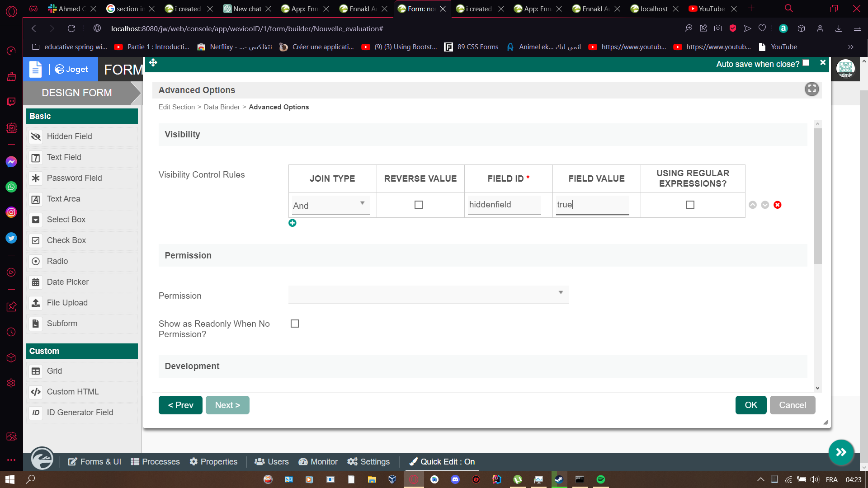868x488 pixels.
Task: Move the visibility rule down
Action: point(765,205)
